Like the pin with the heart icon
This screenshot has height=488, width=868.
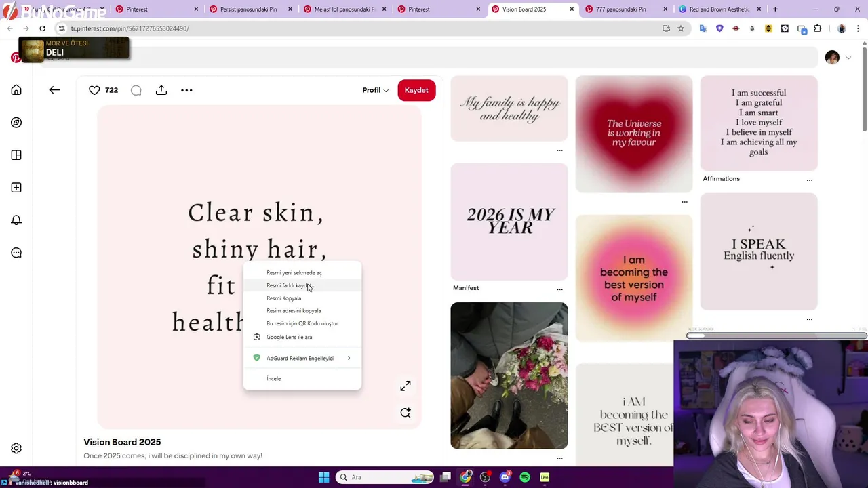(x=94, y=90)
